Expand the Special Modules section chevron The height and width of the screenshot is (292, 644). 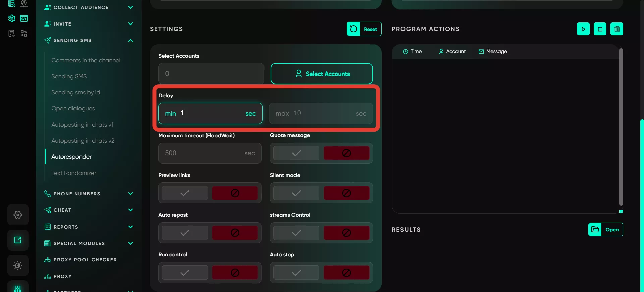pyautogui.click(x=130, y=243)
